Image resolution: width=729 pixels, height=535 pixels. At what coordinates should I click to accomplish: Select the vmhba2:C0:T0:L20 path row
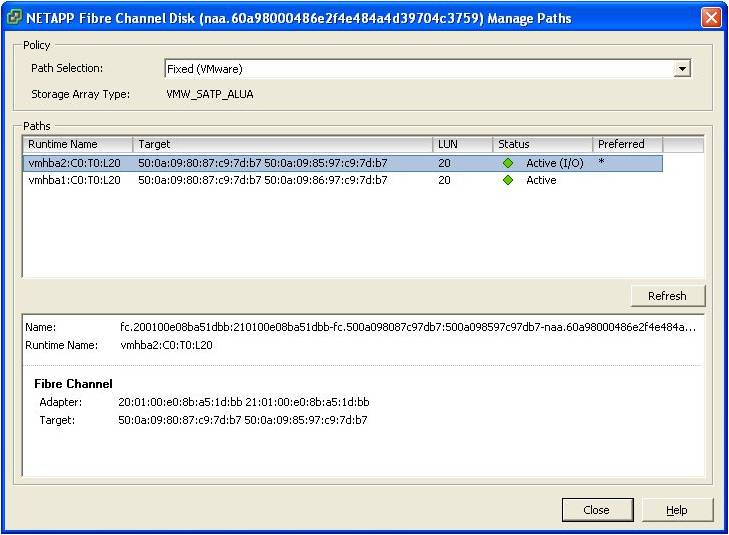75,163
